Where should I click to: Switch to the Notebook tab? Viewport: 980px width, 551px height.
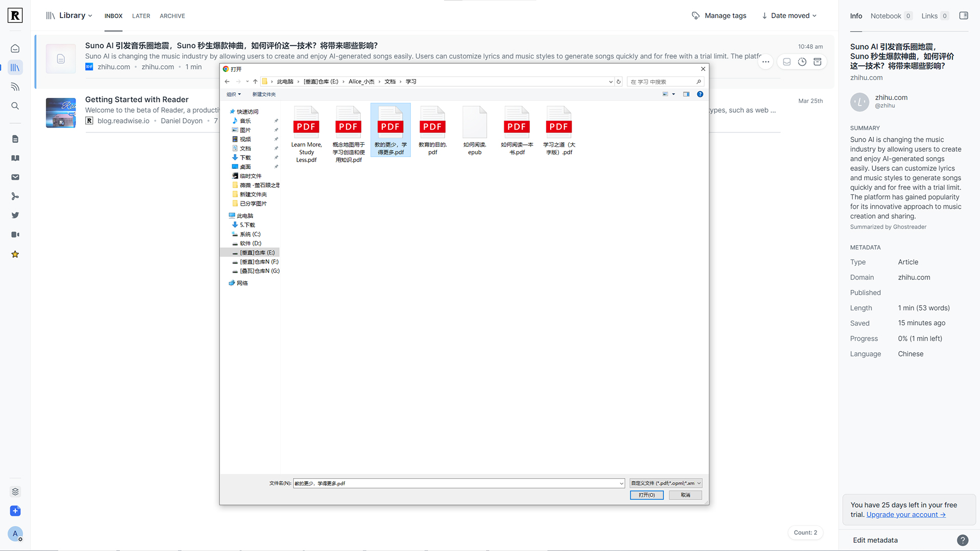pos(886,16)
